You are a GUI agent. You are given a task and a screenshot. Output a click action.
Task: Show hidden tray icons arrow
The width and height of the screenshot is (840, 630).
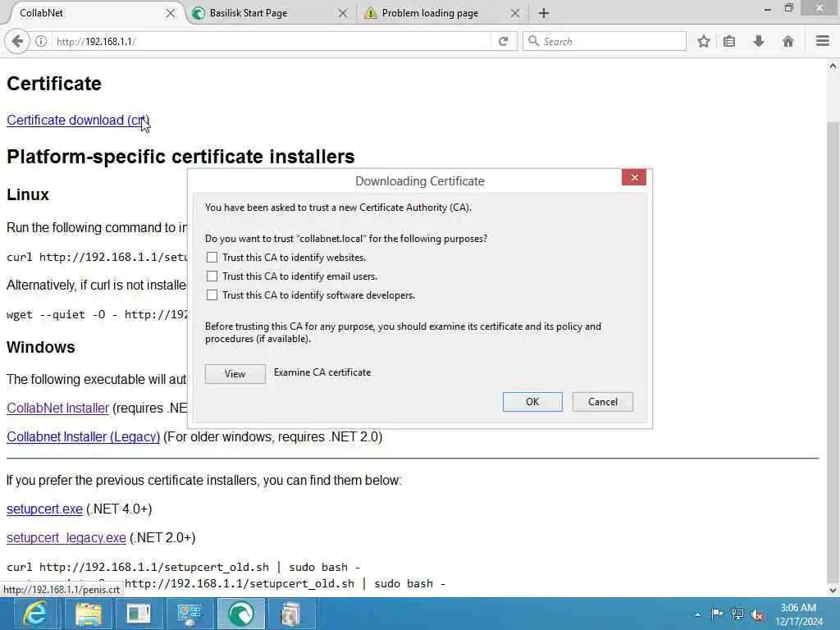pos(697,614)
